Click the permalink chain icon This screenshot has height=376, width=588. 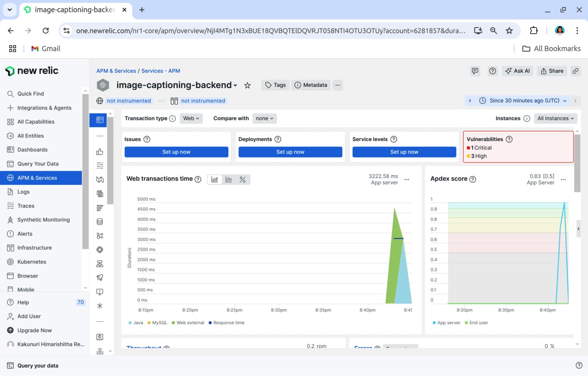click(575, 71)
